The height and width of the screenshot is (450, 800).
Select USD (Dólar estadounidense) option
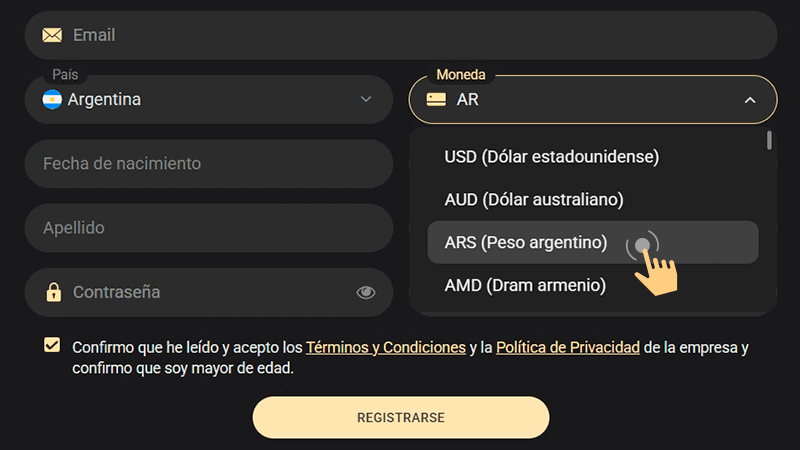point(552,156)
